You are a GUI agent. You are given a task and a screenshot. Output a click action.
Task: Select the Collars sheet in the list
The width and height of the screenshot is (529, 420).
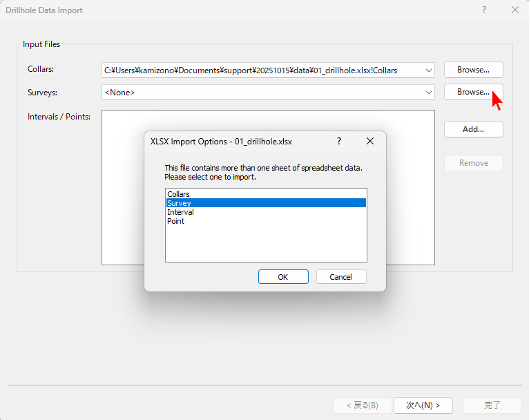point(178,194)
